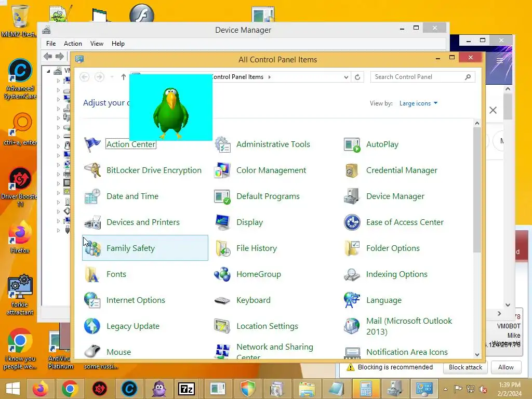The image size is (532, 399).
Task: Click Device Manager toolbar back arrow
Action: [x=48, y=56]
